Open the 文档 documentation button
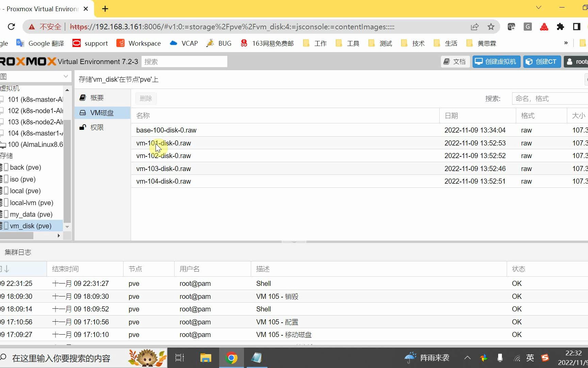This screenshot has height=368, width=588. pyautogui.click(x=455, y=62)
